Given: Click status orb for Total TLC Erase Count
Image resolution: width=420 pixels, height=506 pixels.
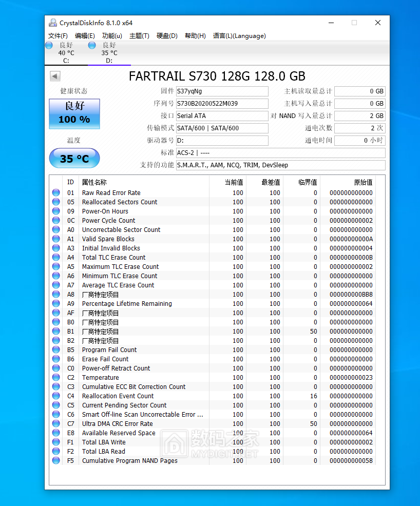Looking at the screenshot, I should (x=56, y=258).
